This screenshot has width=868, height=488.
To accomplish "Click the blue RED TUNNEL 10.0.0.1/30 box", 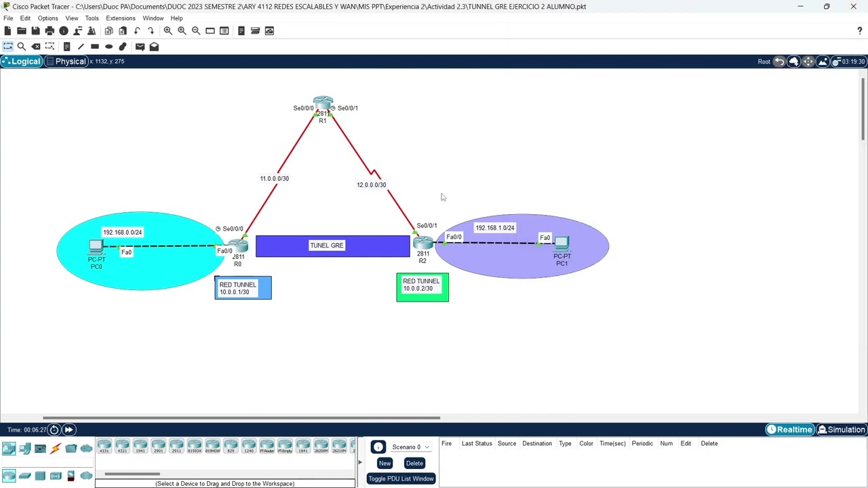I will coord(243,288).
